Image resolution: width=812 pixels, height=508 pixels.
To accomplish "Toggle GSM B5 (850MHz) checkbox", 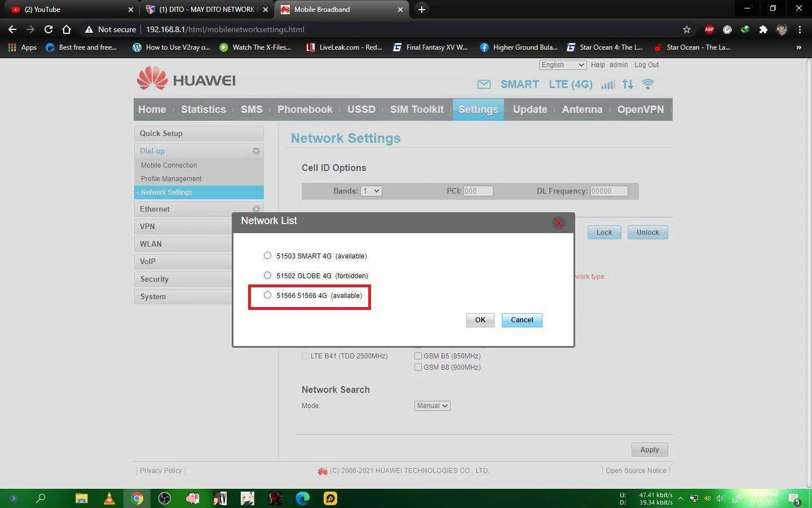I will pyautogui.click(x=418, y=356).
